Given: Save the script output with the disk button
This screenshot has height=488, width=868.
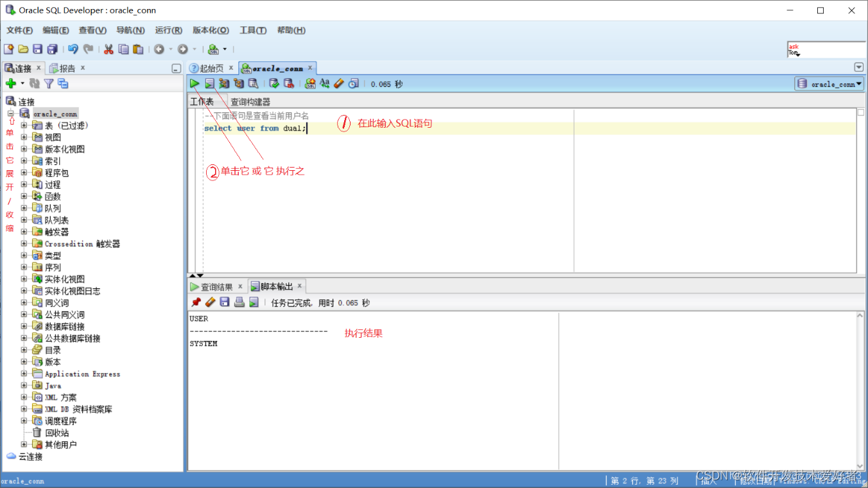Looking at the screenshot, I should [224, 302].
